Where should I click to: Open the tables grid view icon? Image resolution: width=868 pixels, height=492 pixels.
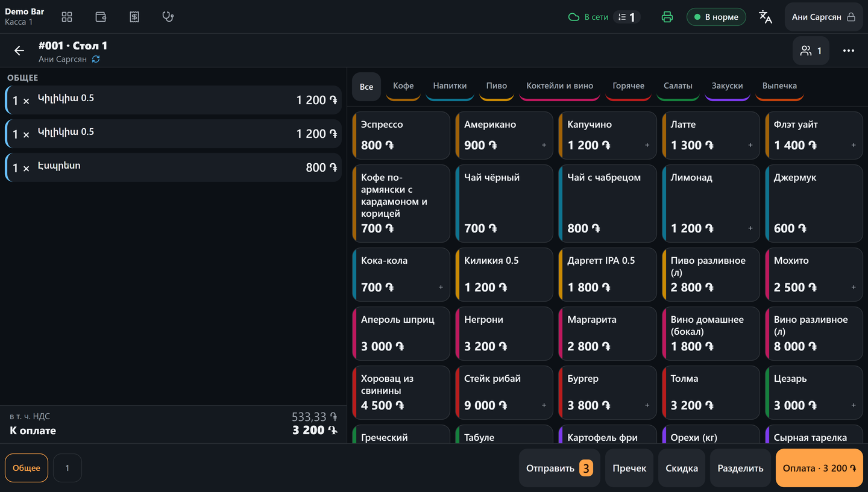67,17
